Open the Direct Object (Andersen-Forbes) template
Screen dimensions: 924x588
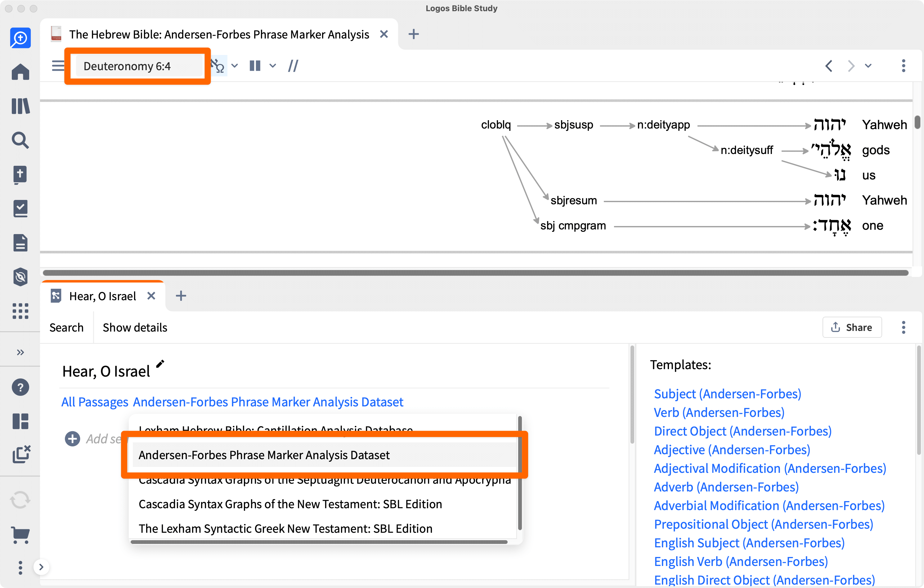(742, 431)
